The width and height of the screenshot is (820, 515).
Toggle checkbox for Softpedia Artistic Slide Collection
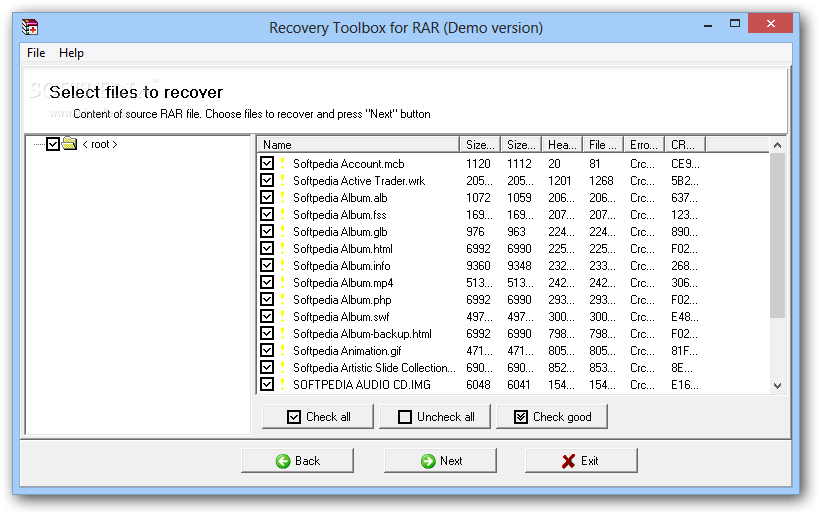267,368
